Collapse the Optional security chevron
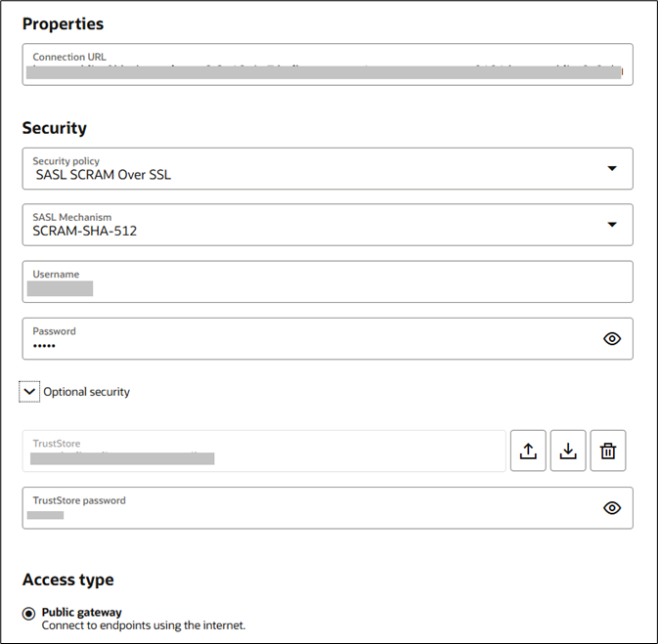 pyautogui.click(x=30, y=391)
